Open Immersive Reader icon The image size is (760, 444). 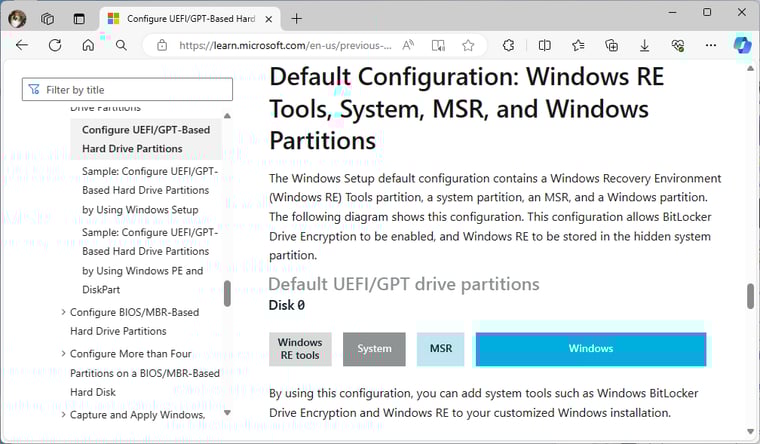[x=438, y=45]
